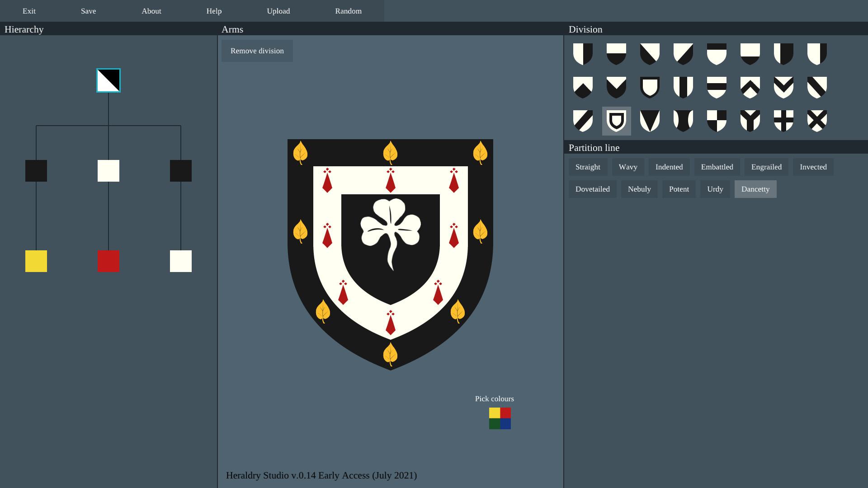Image resolution: width=868 pixels, height=488 pixels.
Task: Enable the Wavy partition line
Action: 628,167
